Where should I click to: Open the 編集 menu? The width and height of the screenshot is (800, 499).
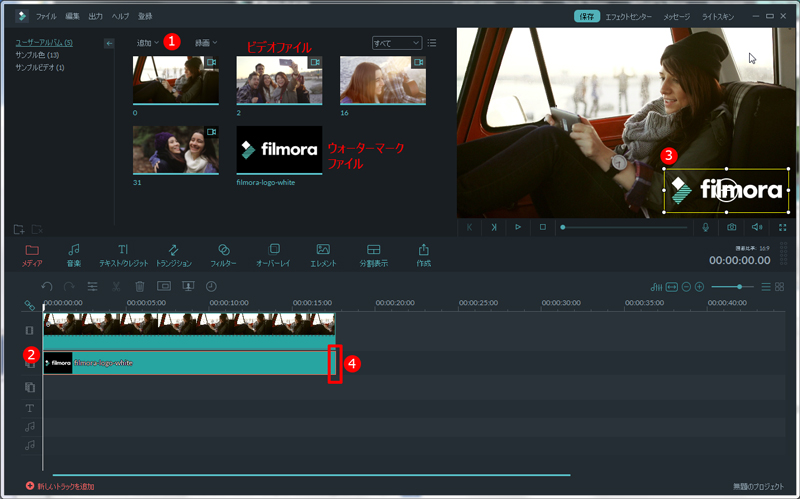[x=72, y=16]
